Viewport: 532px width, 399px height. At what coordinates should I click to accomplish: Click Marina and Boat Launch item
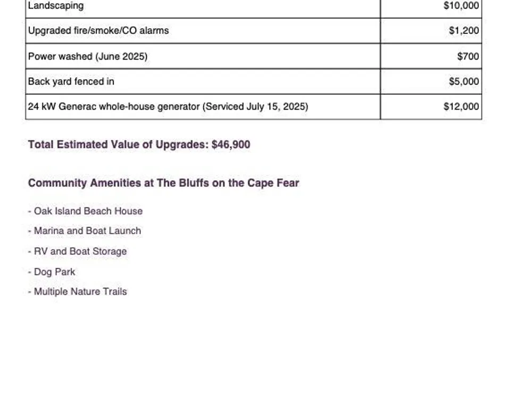pos(85,231)
